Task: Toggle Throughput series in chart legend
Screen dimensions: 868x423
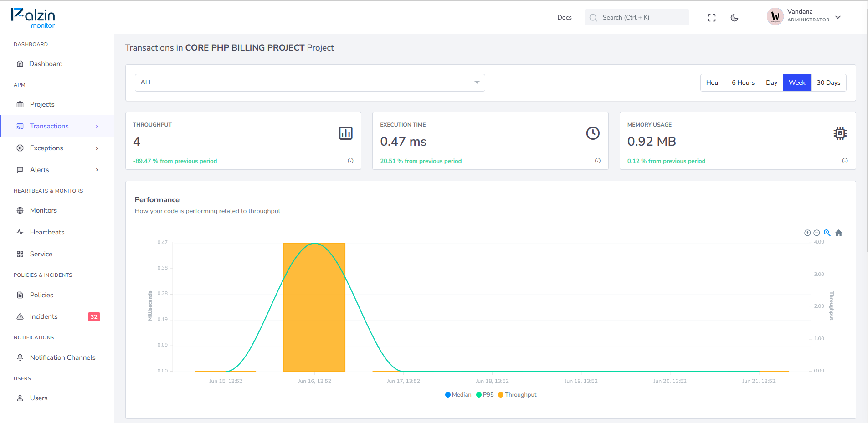Action: 517,395
